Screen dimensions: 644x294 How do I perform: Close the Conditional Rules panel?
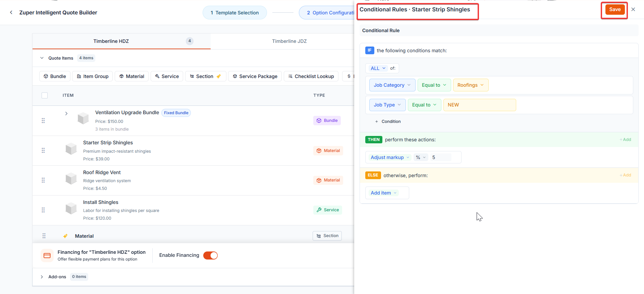(x=633, y=9)
